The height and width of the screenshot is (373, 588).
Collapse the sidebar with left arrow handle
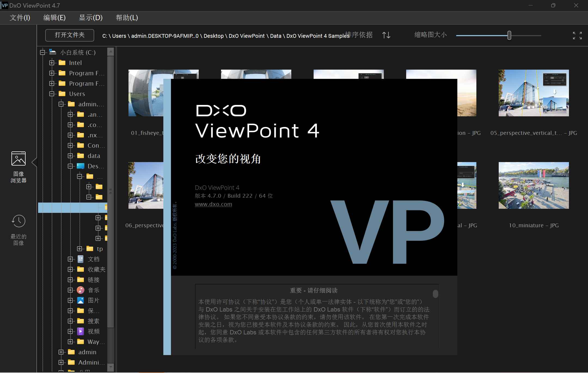[x=34, y=163]
